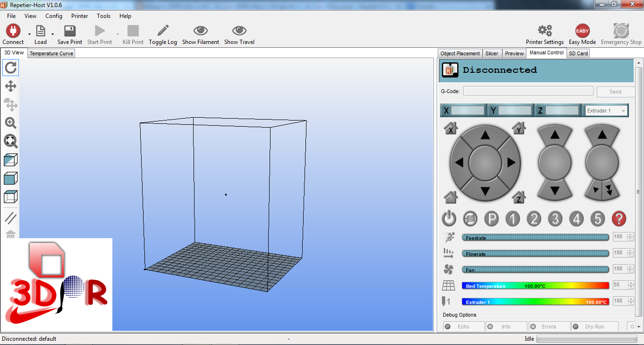This screenshot has width=644, height=345.
Task: Click inside the G-Code input field
Action: 527,91
